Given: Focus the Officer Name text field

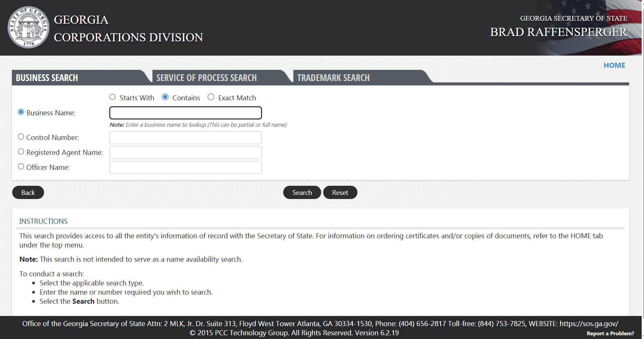Looking at the screenshot, I should coord(186,167).
